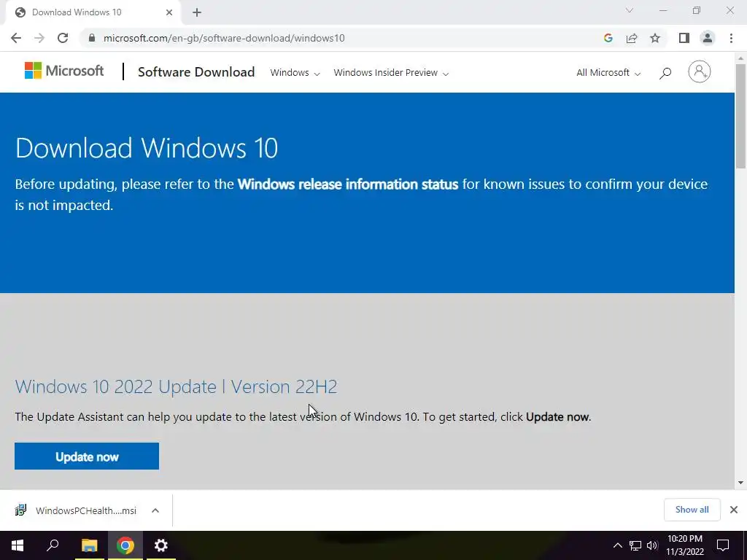This screenshot has width=747, height=560.
Task: Click the Microsoft sign-in account icon
Action: coord(700,71)
